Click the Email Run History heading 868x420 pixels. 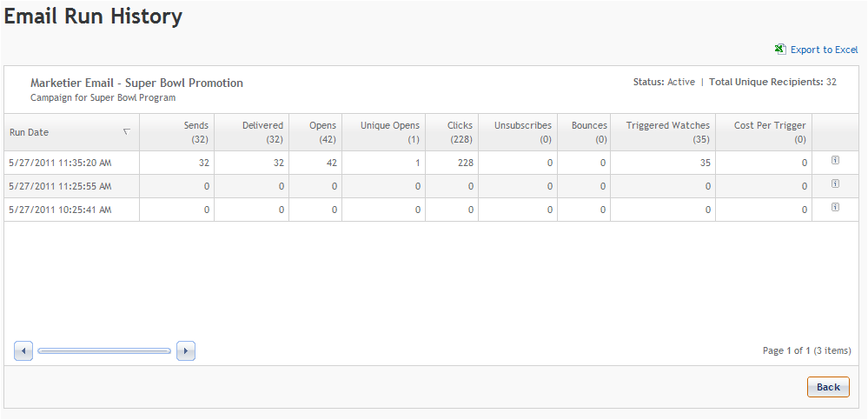[x=93, y=17]
